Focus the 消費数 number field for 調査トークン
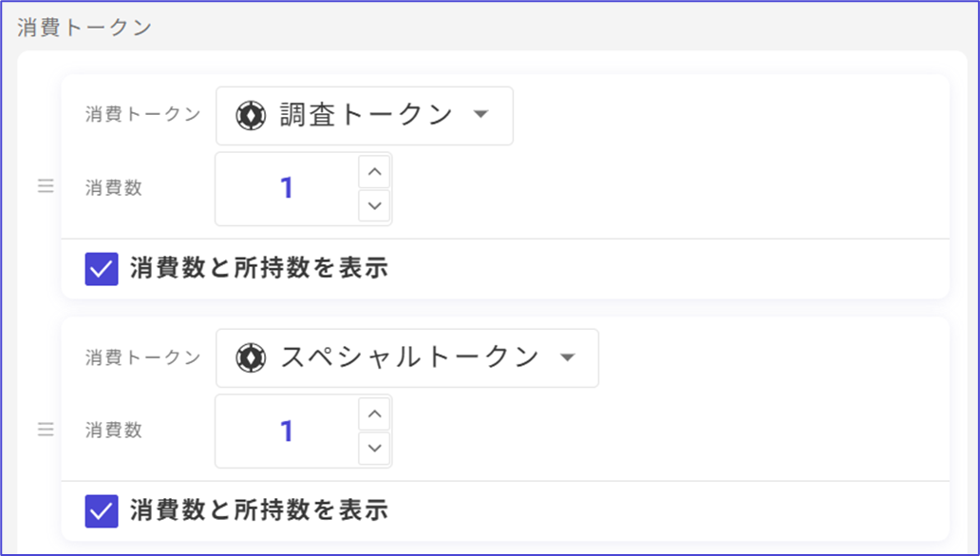This screenshot has width=980, height=556. click(287, 189)
